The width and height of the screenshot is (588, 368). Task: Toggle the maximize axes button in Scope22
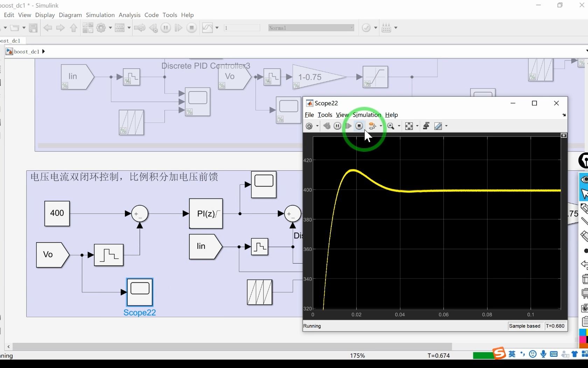click(563, 136)
